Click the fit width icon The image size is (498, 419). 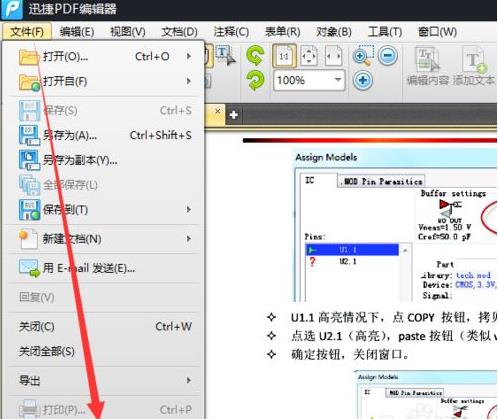click(333, 56)
